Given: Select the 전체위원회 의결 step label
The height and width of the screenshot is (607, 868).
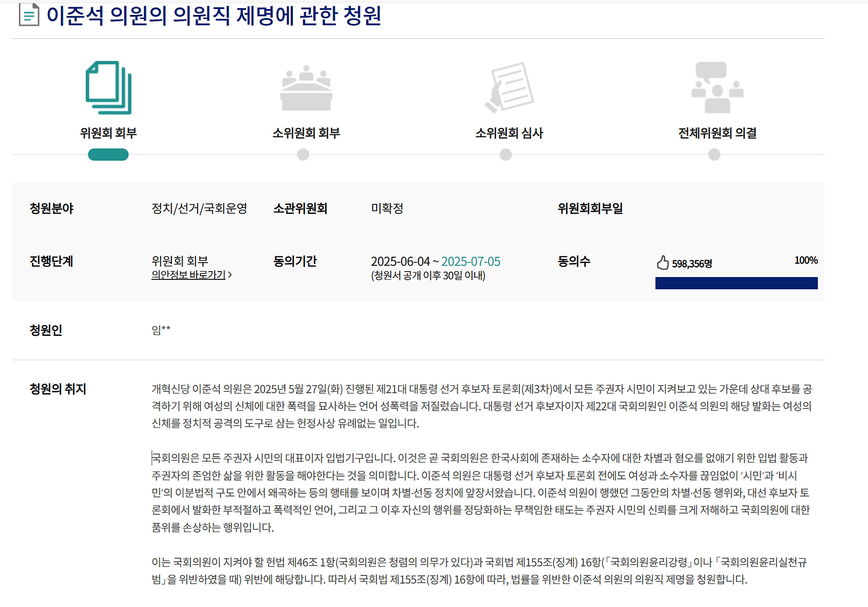Looking at the screenshot, I should tap(717, 133).
